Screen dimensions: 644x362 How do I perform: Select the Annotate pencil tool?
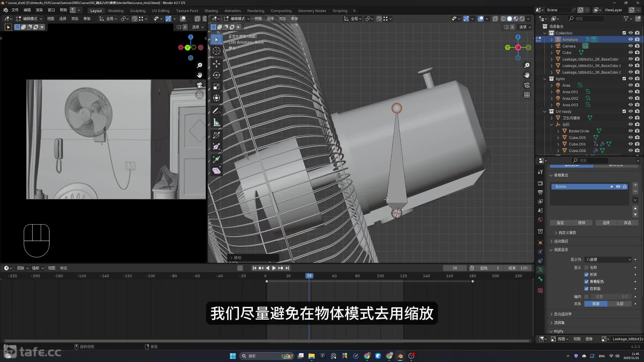(216, 111)
